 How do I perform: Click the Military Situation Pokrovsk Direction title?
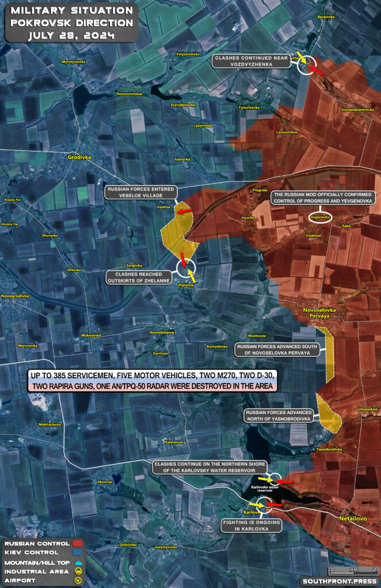click(x=71, y=23)
